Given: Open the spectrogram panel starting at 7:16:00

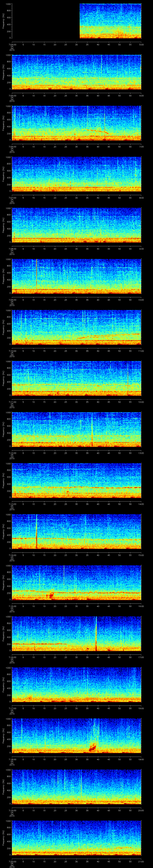Looking at the screenshot, I should point(77,633).
